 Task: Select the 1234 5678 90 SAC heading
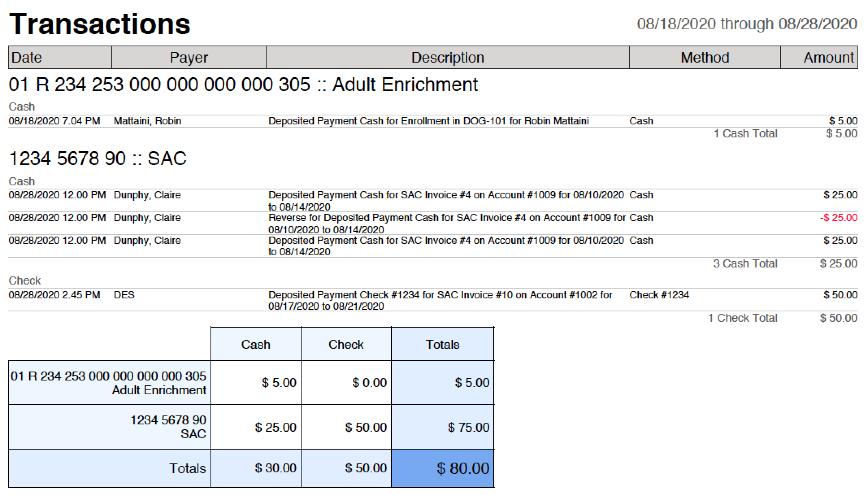[x=98, y=158]
